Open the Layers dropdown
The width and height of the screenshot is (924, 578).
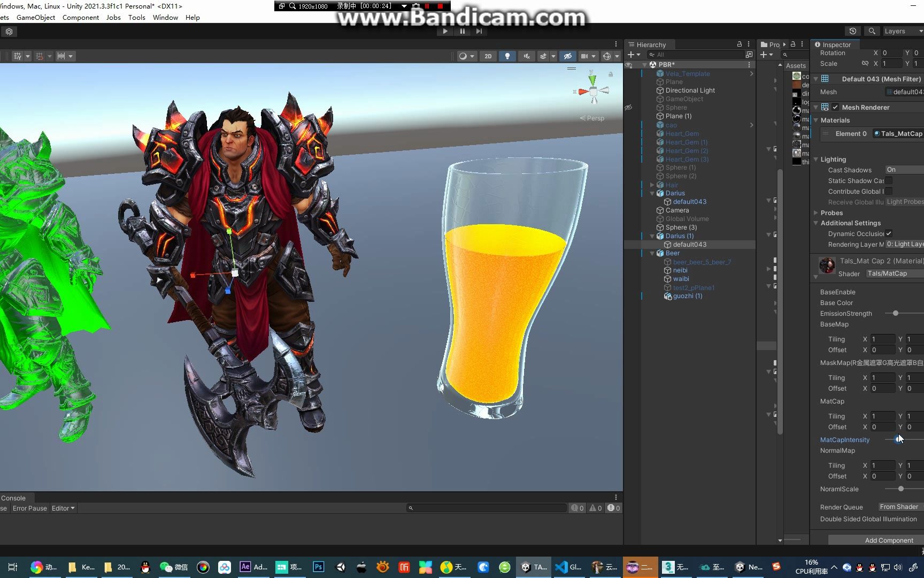903,31
